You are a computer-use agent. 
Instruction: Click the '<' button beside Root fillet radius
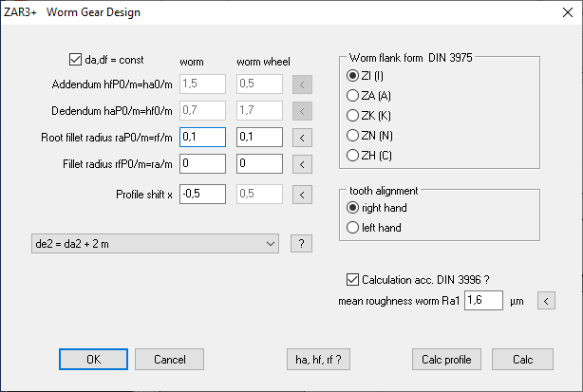(301, 139)
